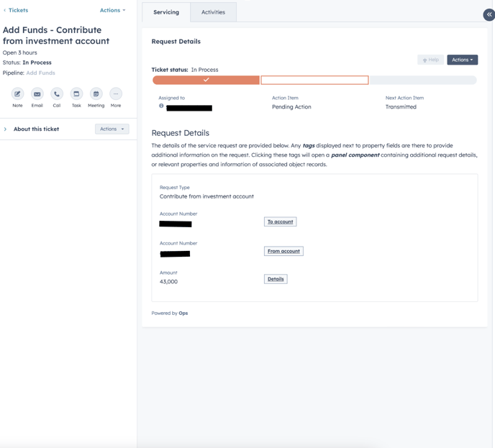This screenshot has width=495, height=448.
Task: Click the Note icon
Action: (17, 94)
